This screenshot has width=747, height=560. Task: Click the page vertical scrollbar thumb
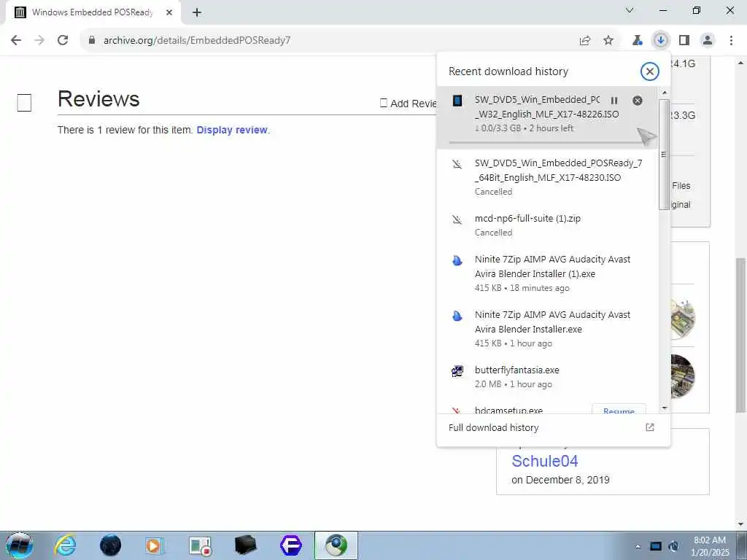(x=741, y=335)
